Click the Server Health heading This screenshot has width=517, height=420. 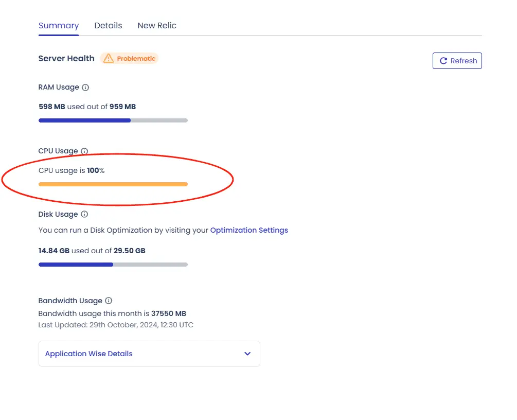(x=66, y=58)
